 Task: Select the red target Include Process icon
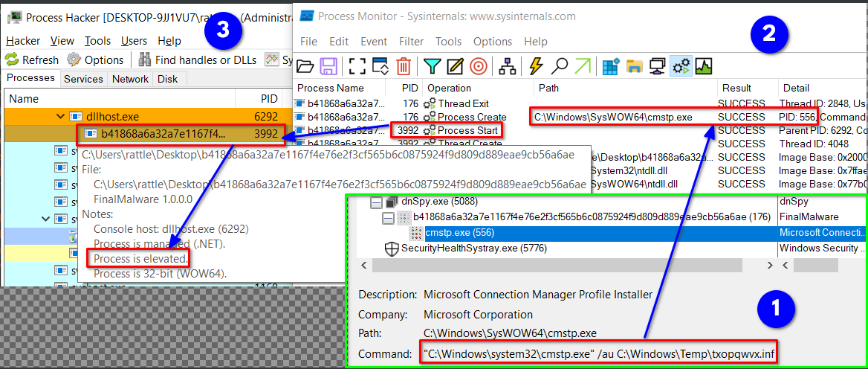click(479, 66)
